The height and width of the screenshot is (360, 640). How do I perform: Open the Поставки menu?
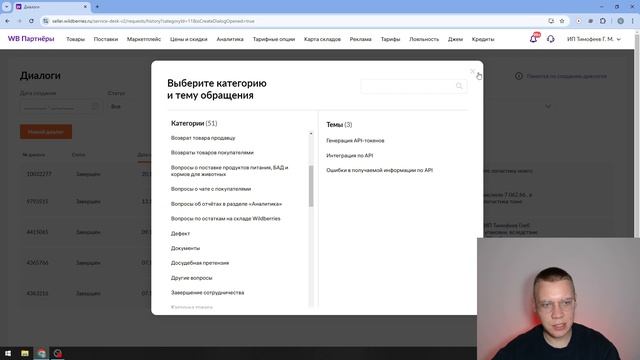tap(106, 39)
